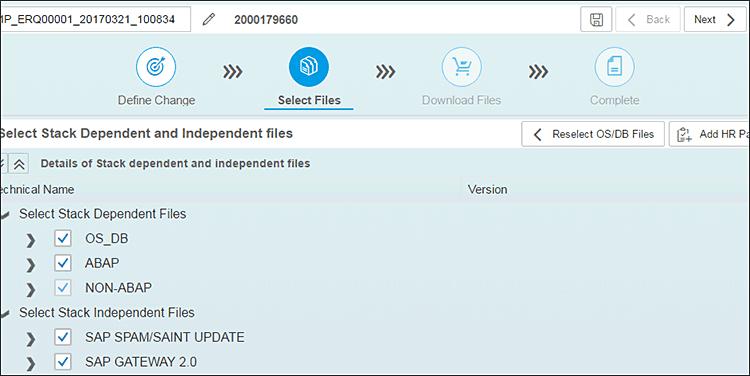
Task: Click the transaction name input field
Action: pyautogui.click(x=95, y=20)
